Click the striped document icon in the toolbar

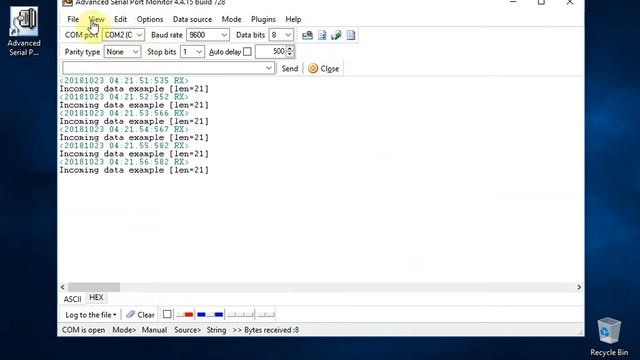click(x=322, y=35)
